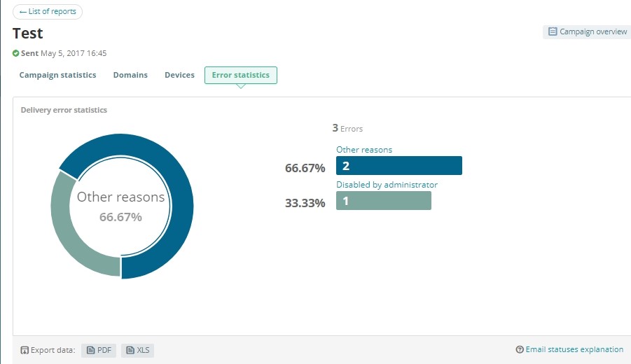
Task: Click the dark blue Other reasons bar
Action: coord(398,165)
